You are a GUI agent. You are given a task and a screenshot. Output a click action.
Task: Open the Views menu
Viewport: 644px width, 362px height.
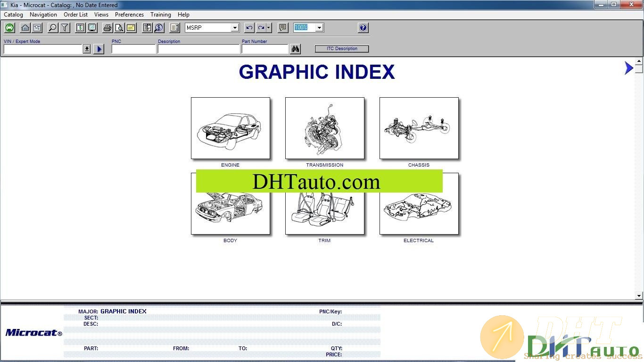click(101, 15)
